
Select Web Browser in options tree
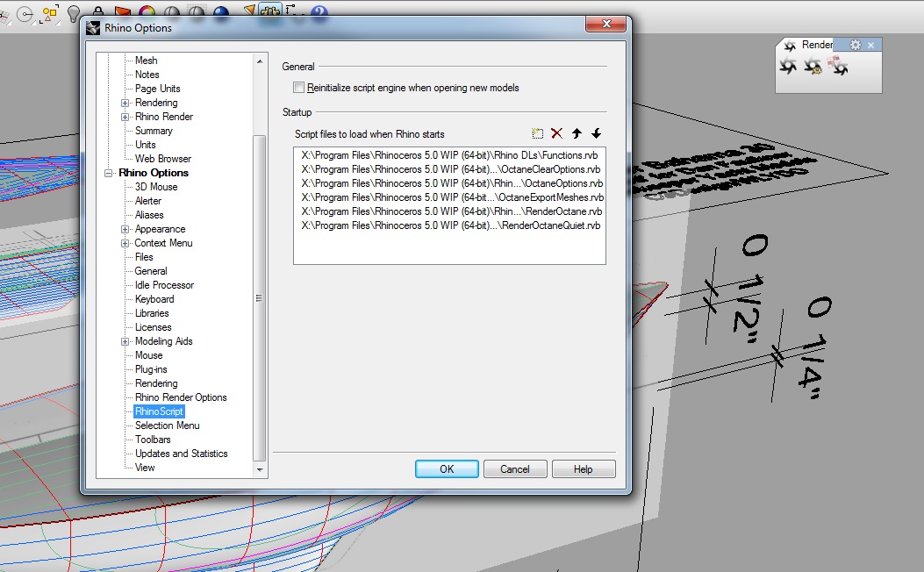tap(162, 159)
